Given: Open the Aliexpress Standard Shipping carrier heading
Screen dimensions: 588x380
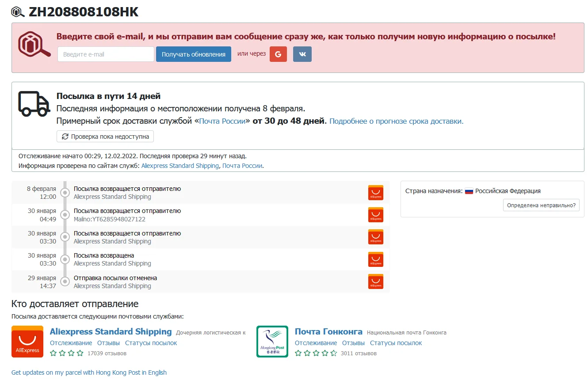Looking at the screenshot, I should 111,331.
